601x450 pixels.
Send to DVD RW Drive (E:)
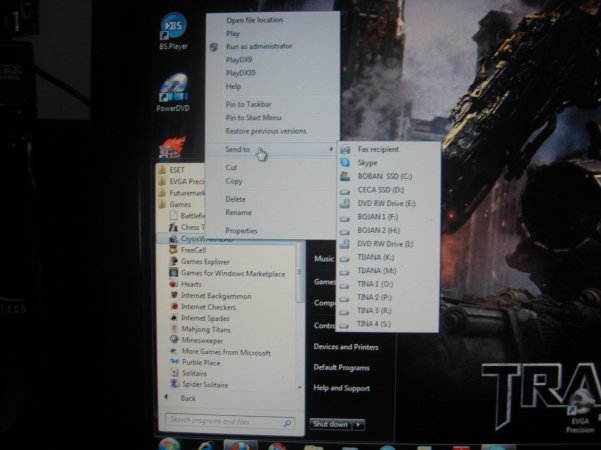[388, 203]
